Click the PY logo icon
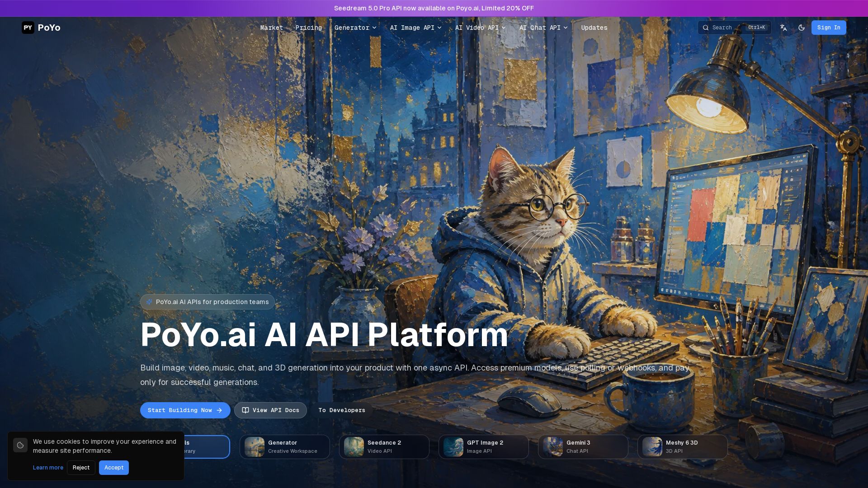The width and height of the screenshot is (868, 488). (28, 28)
